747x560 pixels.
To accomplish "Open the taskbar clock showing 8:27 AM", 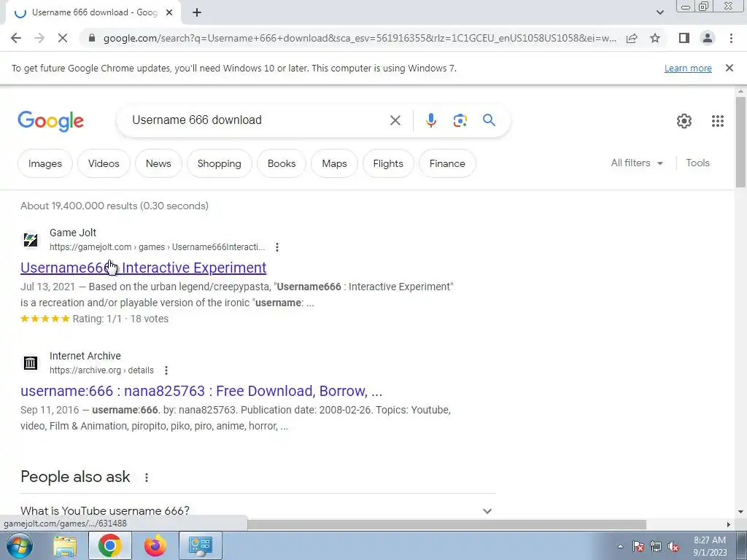I will click(710, 546).
